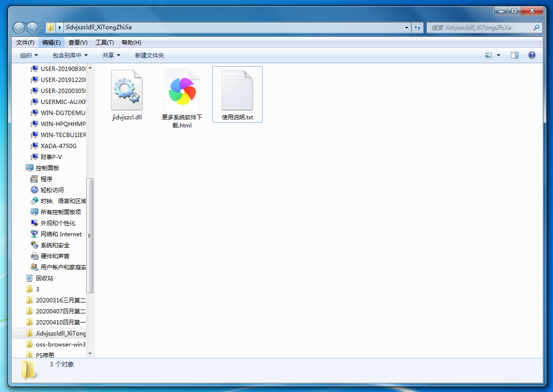Open the address bar history dropdown
The image size is (553, 392).
[407, 27]
